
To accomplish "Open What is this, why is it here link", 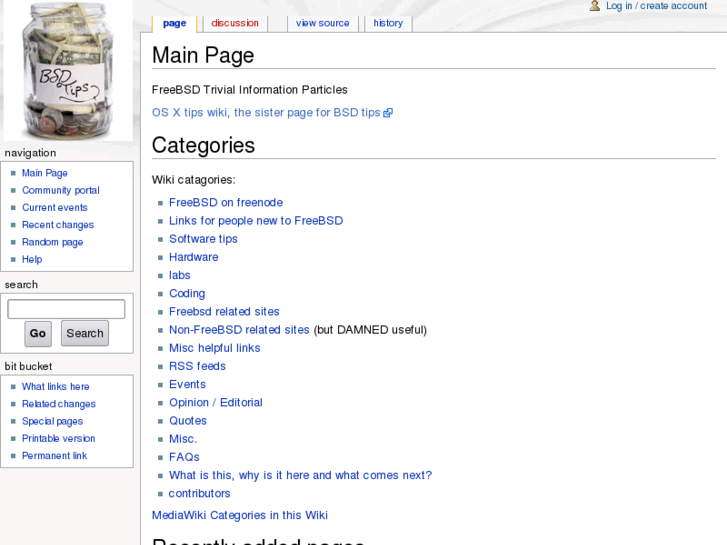I will tap(300, 475).
